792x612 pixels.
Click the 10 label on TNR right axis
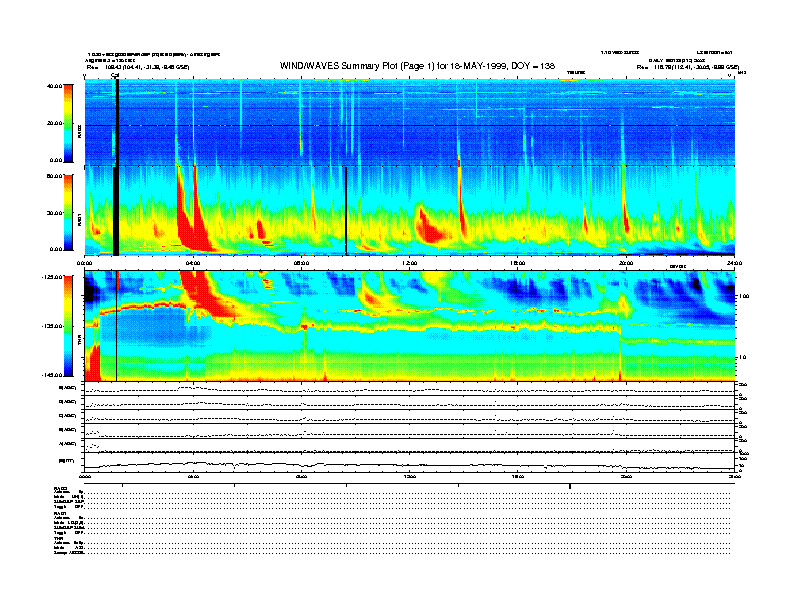tap(742, 357)
